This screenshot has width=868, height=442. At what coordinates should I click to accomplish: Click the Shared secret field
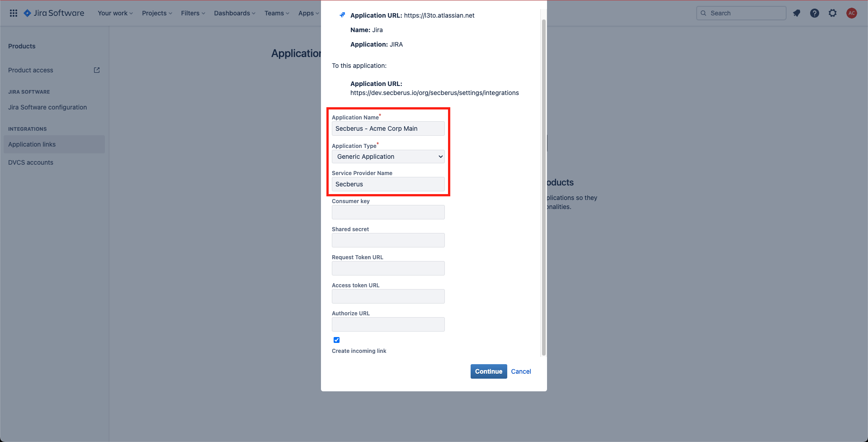pyautogui.click(x=388, y=240)
